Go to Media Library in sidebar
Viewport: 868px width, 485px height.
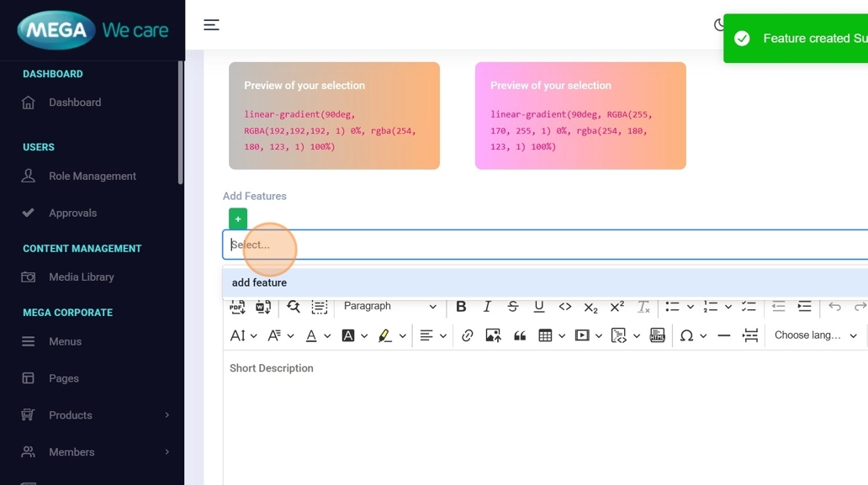coord(81,277)
